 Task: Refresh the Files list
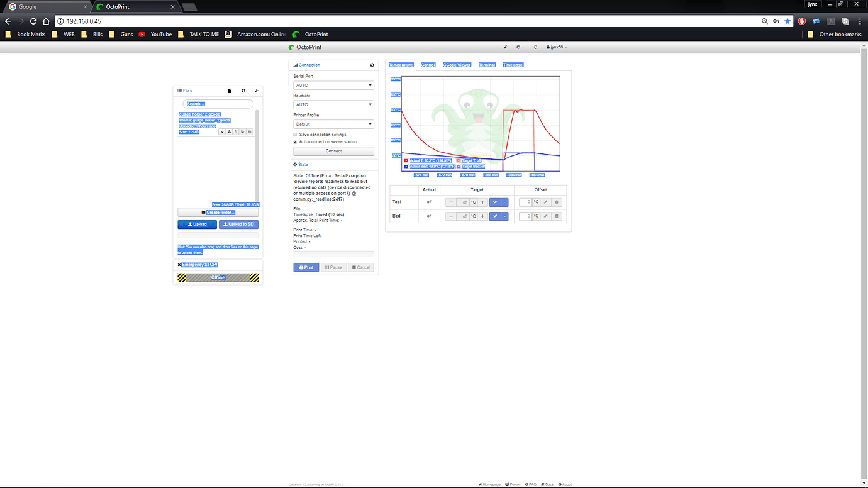click(243, 91)
